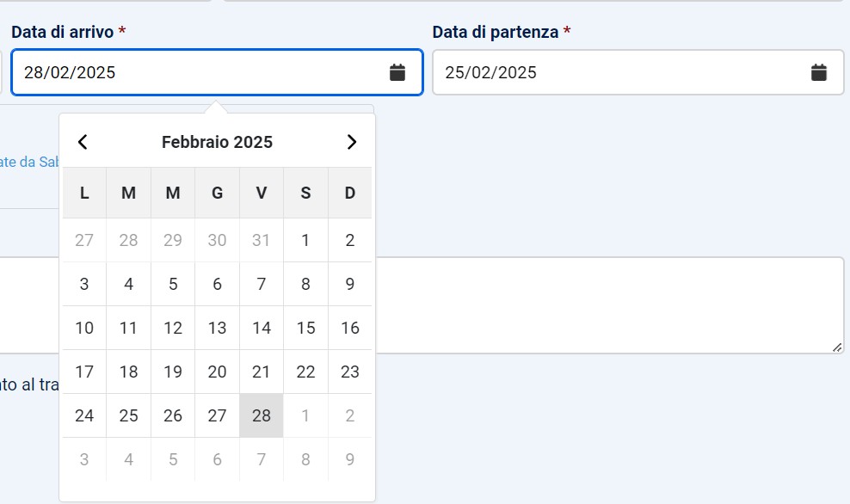The image size is (850, 504).
Task: Open calendar icon in Data di arrivo field
Action: point(397,72)
